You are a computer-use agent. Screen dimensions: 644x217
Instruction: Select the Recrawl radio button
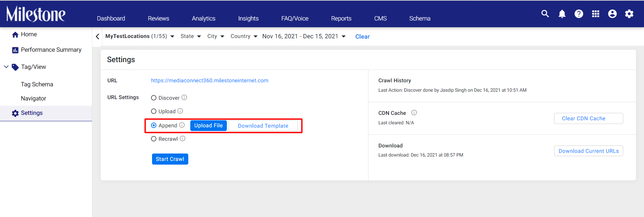(x=154, y=139)
